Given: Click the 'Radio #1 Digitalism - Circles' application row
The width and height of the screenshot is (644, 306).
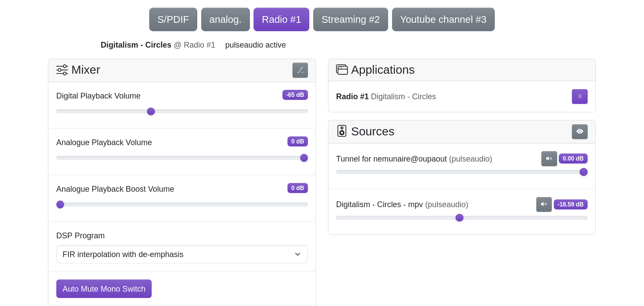Looking at the screenshot, I should click(462, 97).
